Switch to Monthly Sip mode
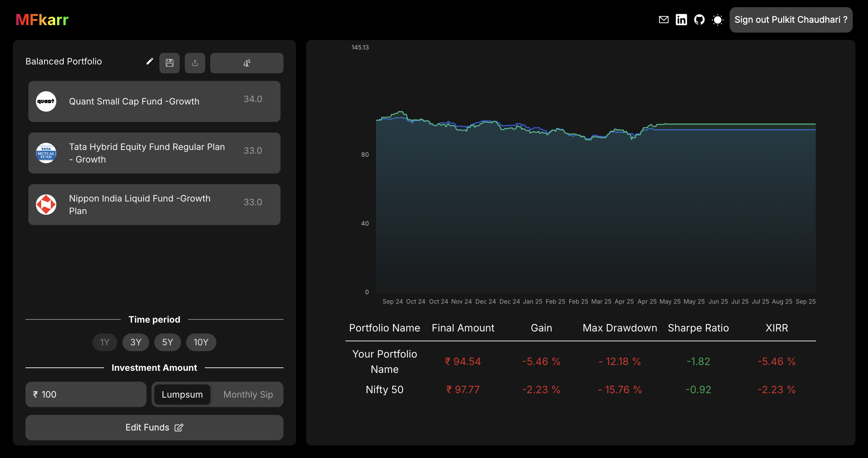The height and width of the screenshot is (458, 868). click(x=248, y=394)
